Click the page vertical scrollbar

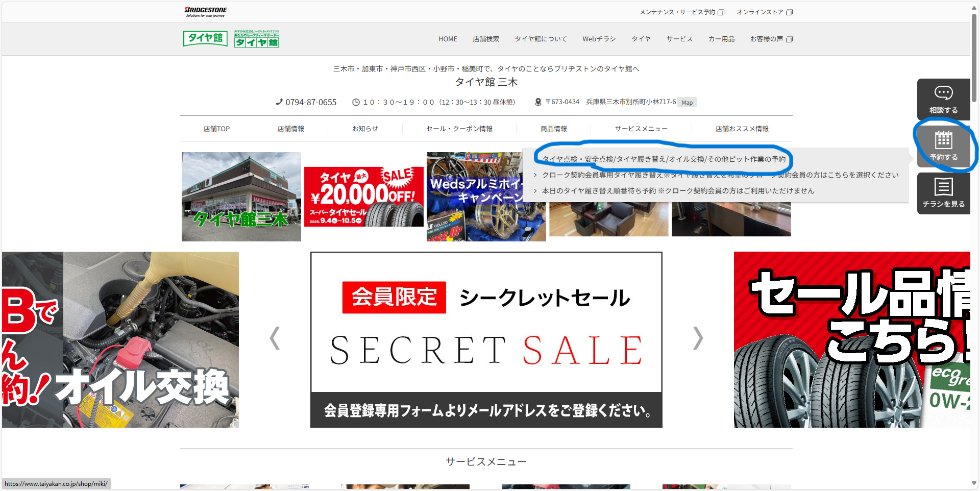974,56
